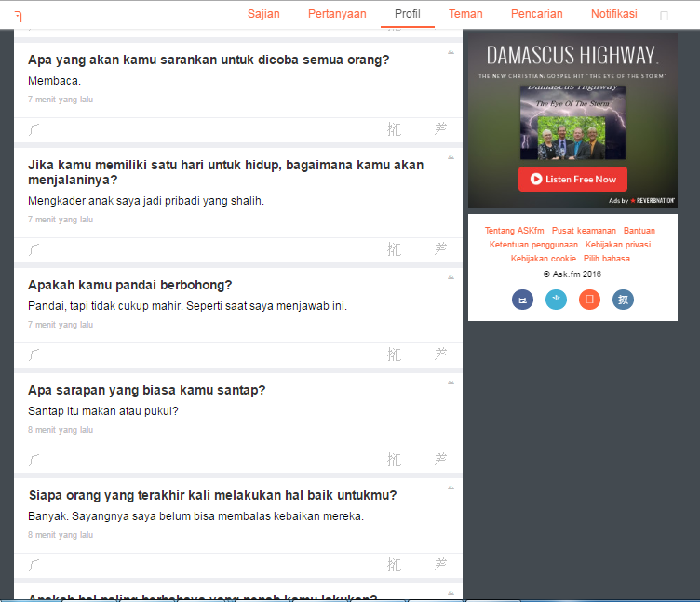View the Notifikasi tab
Screen dimensions: 700x602
click(x=613, y=14)
